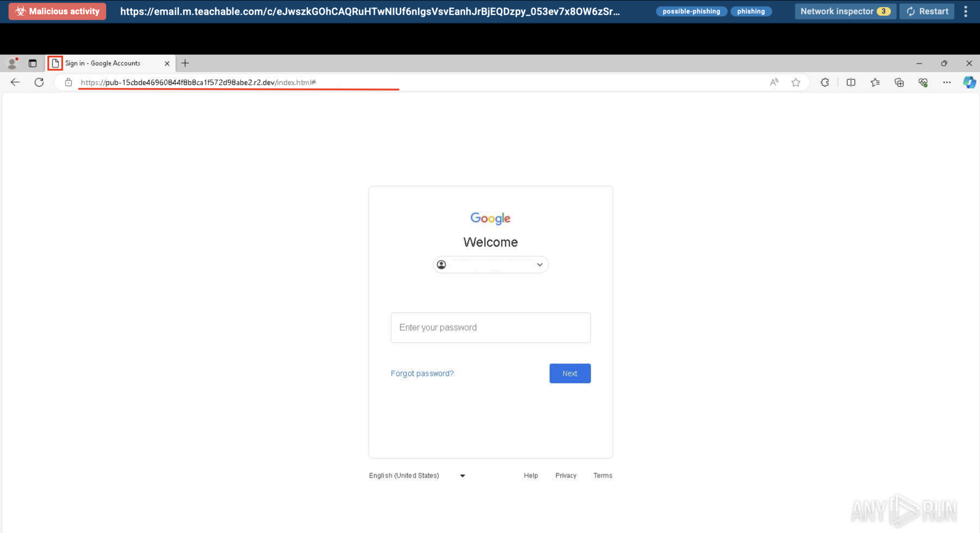This screenshot has height=533, width=980.
Task: Click the browser back arrow
Action: tap(15, 82)
